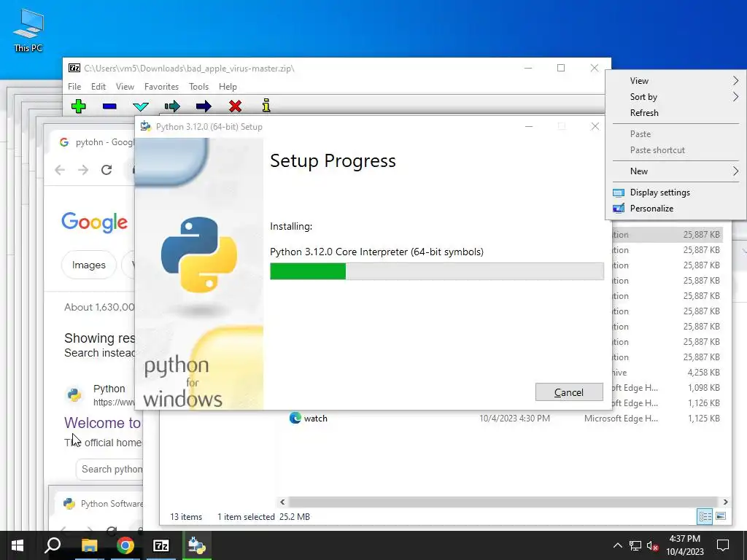This screenshot has height=560, width=747.
Task: Click the '13 items' status text
Action: (186, 517)
